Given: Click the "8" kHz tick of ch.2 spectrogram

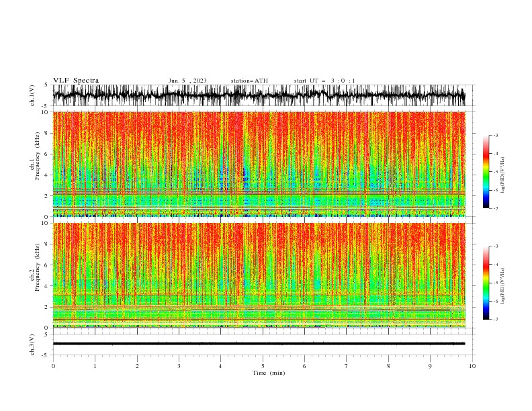Looking at the screenshot, I should pos(47,244).
